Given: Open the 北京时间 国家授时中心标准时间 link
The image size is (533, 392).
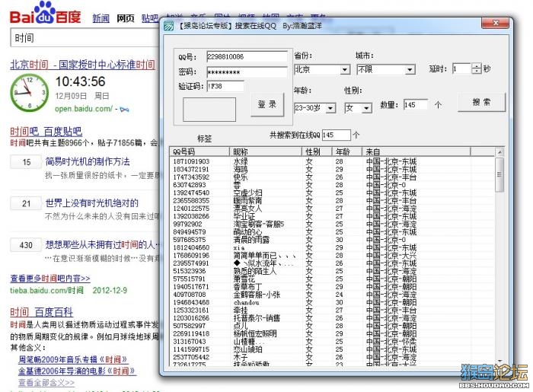Looking at the screenshot, I should tap(82, 65).
